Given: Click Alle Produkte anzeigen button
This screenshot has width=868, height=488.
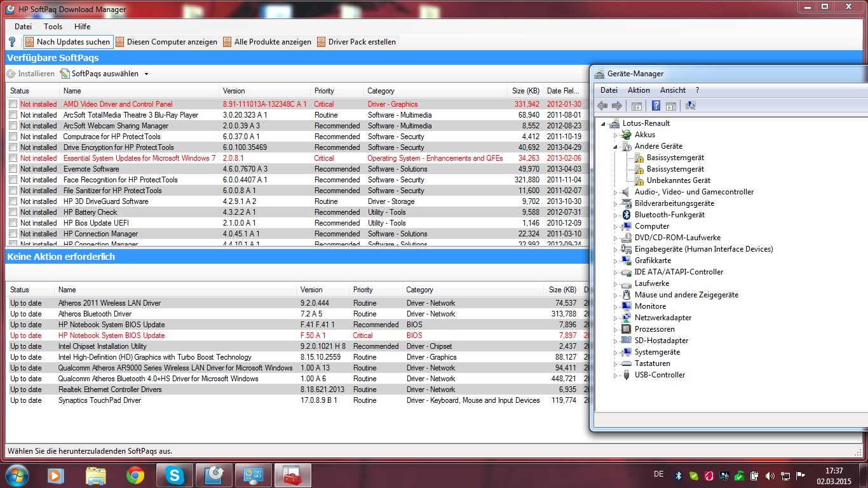Looking at the screenshot, I should pyautogui.click(x=267, y=42).
